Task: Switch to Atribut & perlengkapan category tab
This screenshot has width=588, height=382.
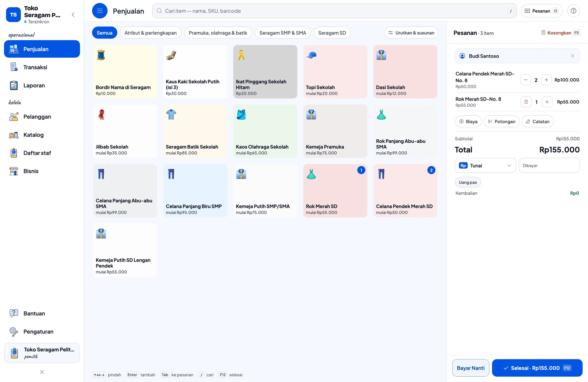Action: pos(150,33)
